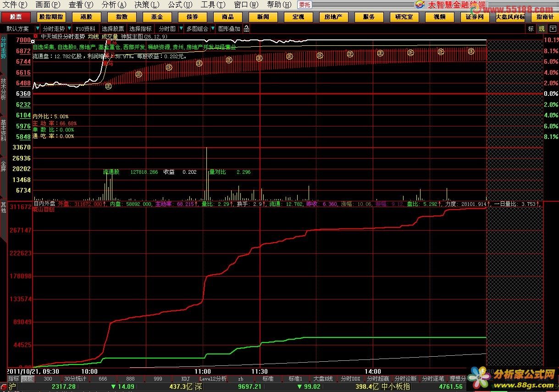
Task: Open the 新闻 section
Action: click(263, 17)
